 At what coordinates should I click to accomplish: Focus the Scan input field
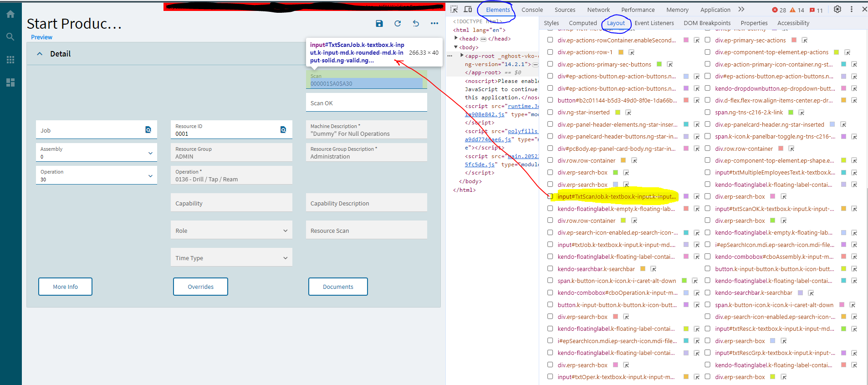[366, 80]
